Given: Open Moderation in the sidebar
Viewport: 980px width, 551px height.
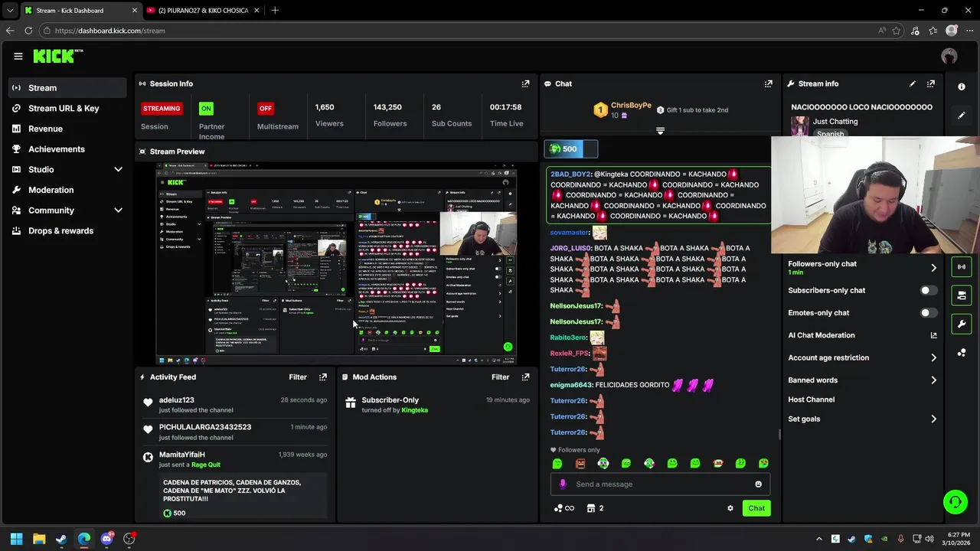Looking at the screenshot, I should tap(67, 190).
